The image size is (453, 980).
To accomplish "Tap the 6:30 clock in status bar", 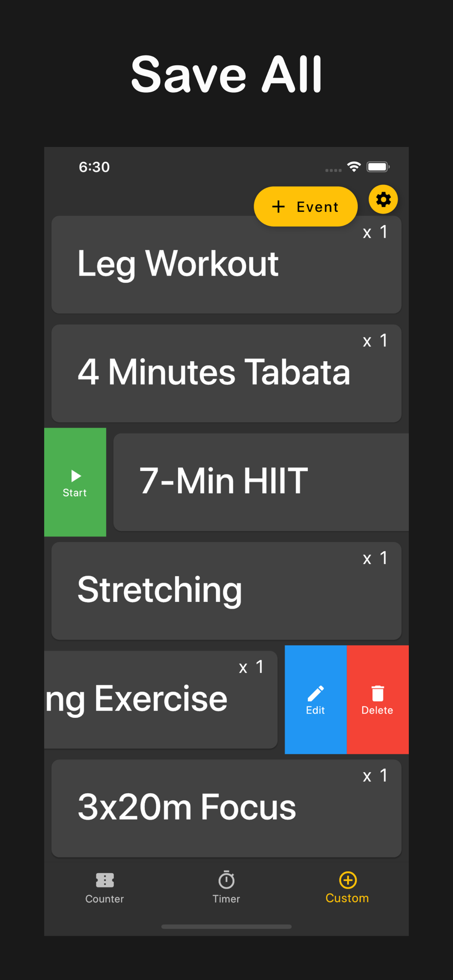I will click(x=94, y=167).
